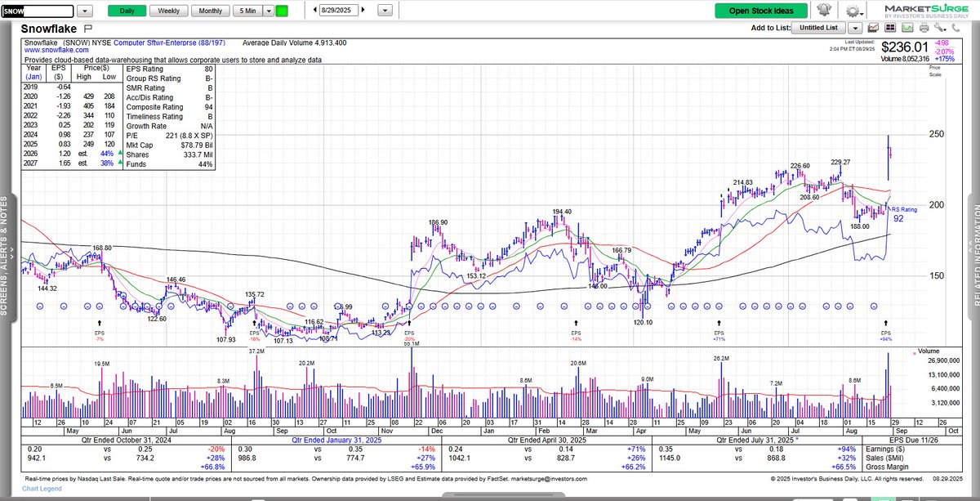Open the settings gear menu
The image size is (980, 501).
853,11
